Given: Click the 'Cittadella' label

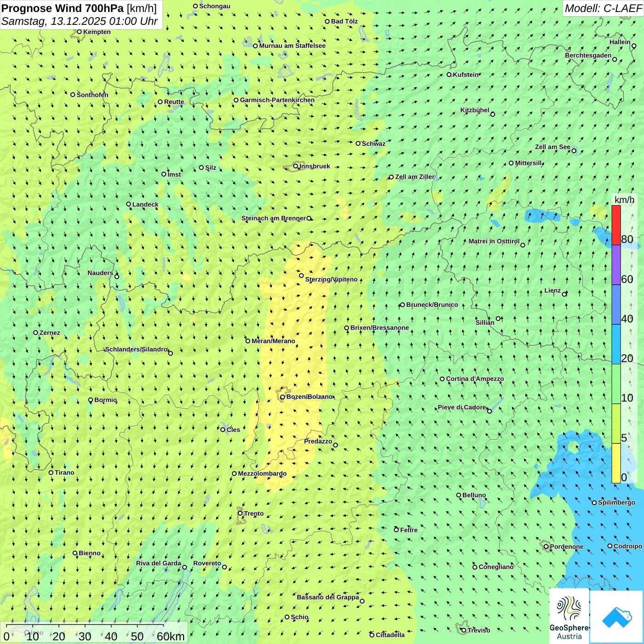Looking at the screenshot, I should coord(390,635).
